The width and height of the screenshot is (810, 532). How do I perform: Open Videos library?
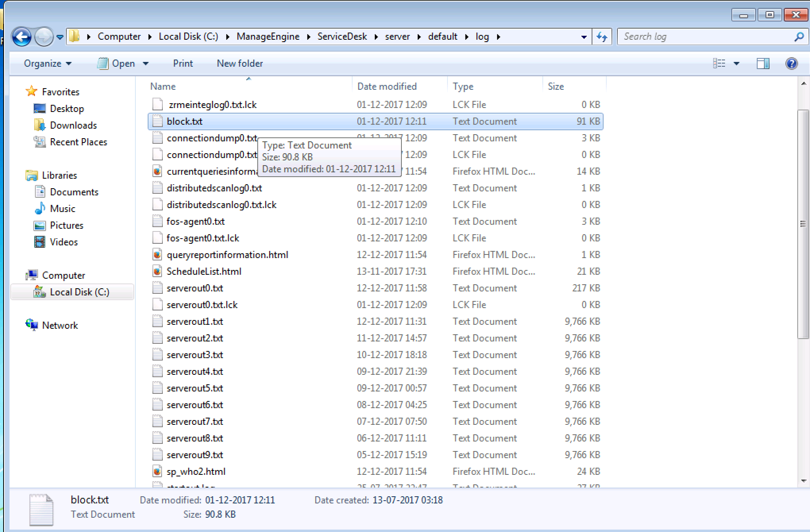tap(64, 242)
